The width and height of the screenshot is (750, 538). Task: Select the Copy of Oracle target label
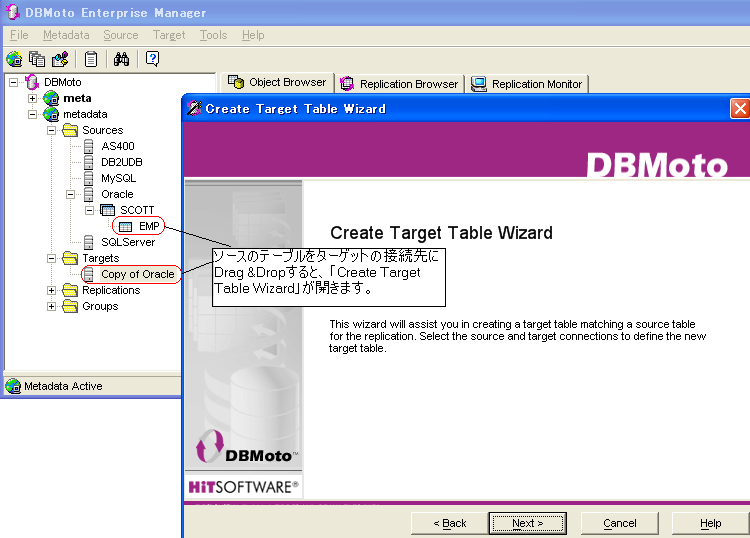137,274
